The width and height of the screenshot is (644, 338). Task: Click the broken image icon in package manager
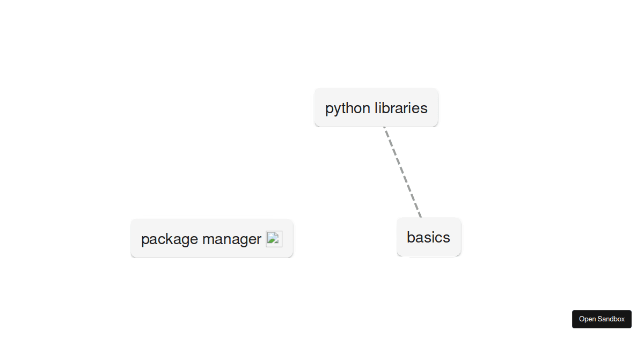point(274,239)
